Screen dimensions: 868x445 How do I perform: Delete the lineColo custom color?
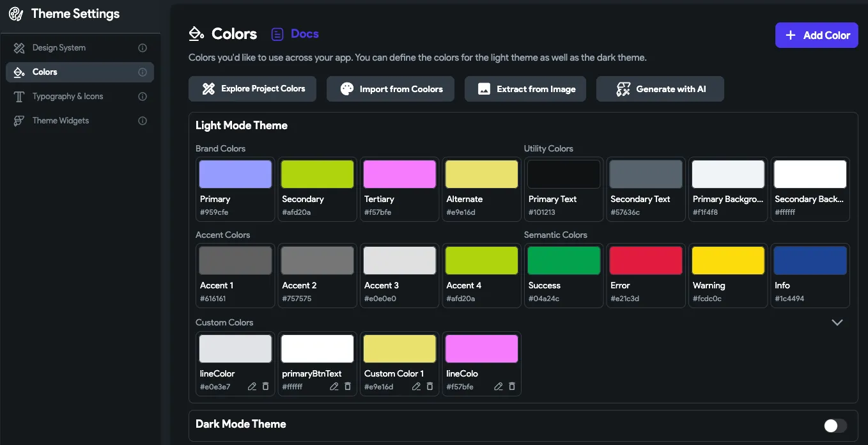click(x=511, y=387)
